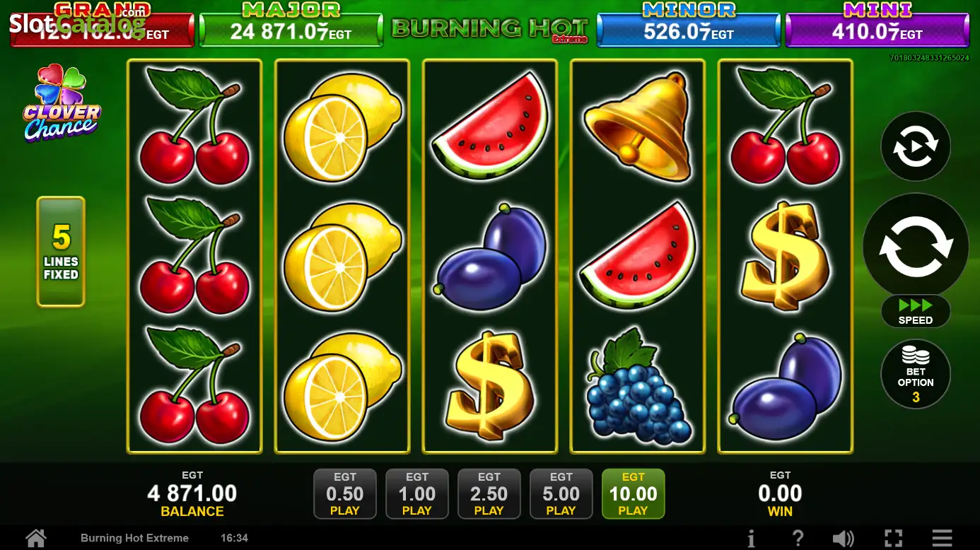
Task: Open the hamburger menu
Action: click(942, 539)
